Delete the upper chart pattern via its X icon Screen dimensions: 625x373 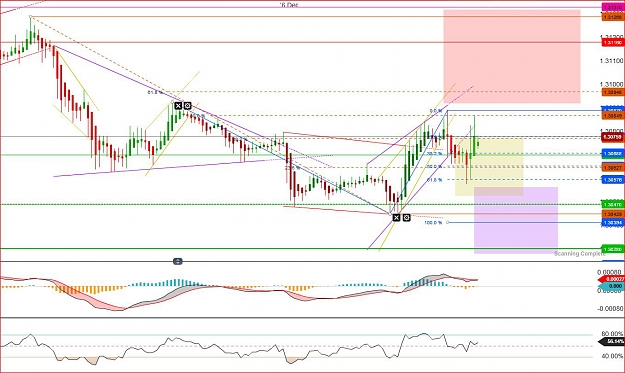tap(178, 106)
